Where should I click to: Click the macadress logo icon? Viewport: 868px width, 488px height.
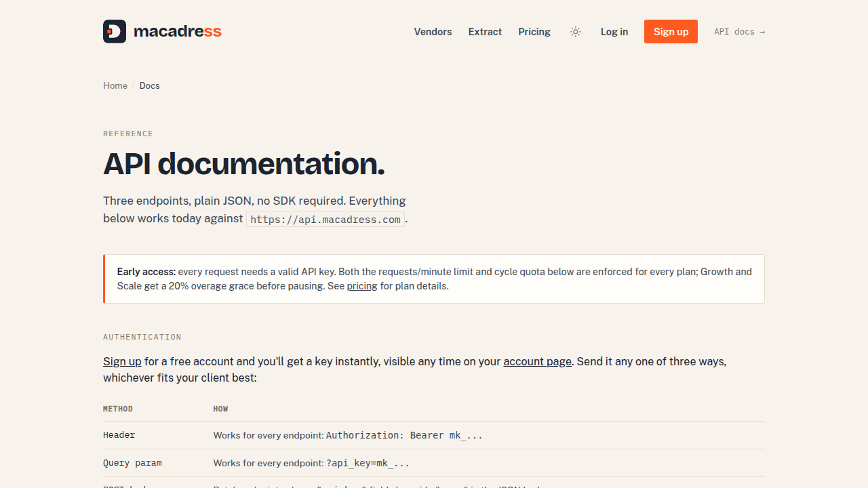(115, 31)
